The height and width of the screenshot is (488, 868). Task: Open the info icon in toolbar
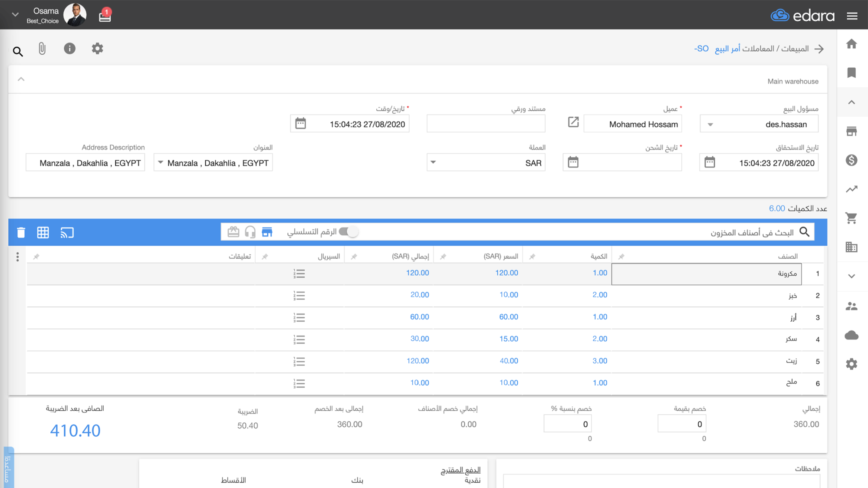click(x=69, y=49)
